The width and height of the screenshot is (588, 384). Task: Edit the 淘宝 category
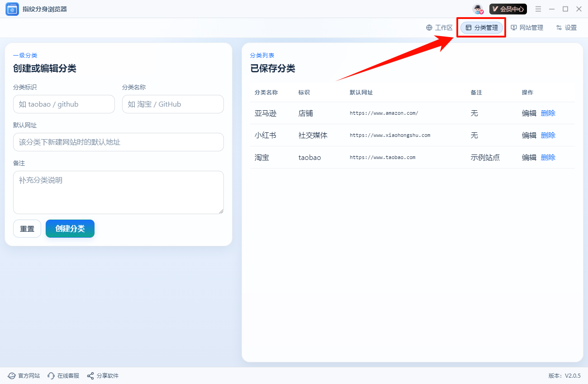[529, 157]
